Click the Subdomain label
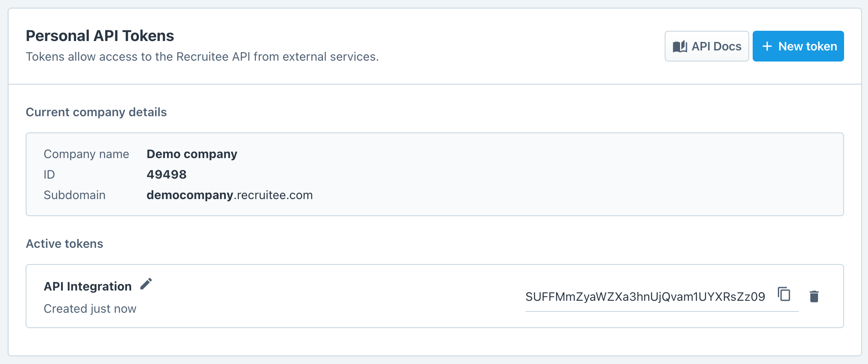 pos(75,195)
